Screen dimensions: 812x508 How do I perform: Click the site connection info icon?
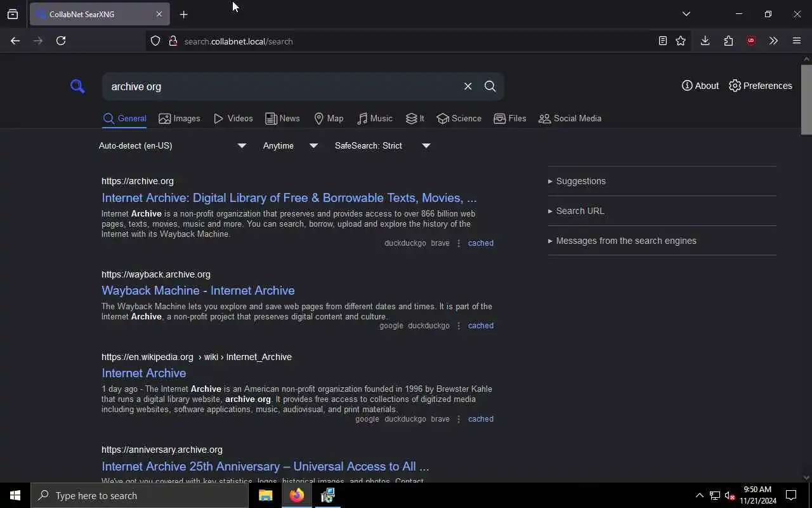pyautogui.click(x=173, y=41)
